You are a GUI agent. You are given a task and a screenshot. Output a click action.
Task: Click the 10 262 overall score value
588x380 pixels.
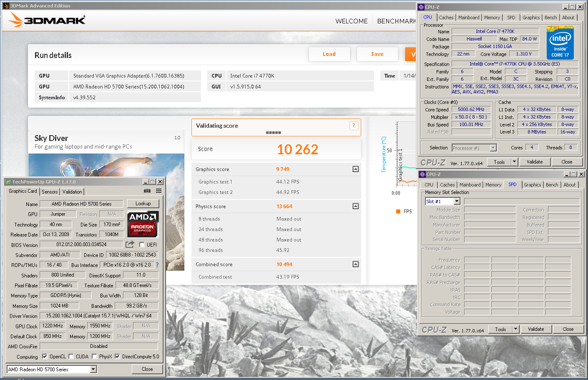pos(298,149)
